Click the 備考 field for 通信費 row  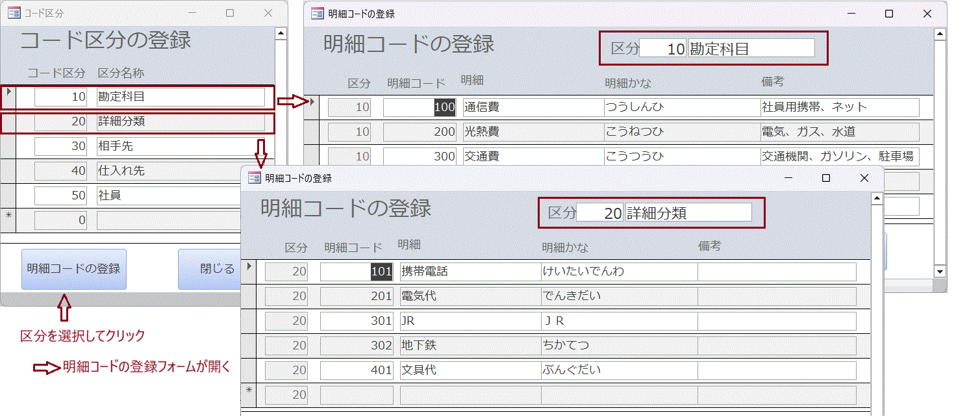840,107
